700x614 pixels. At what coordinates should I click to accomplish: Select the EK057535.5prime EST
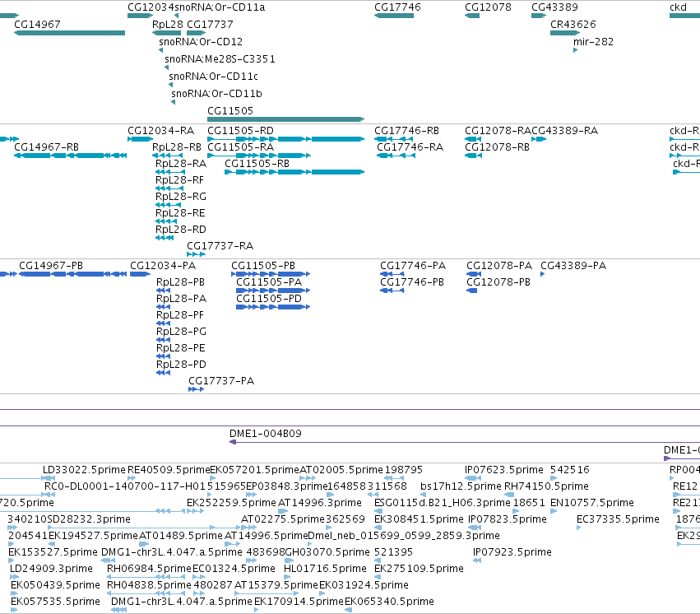pyautogui.click(x=14, y=610)
